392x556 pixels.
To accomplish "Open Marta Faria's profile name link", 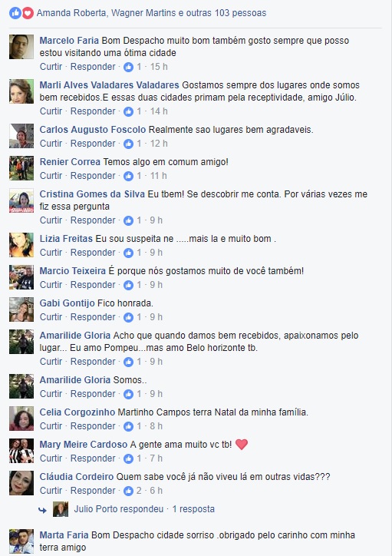I will point(64,535).
